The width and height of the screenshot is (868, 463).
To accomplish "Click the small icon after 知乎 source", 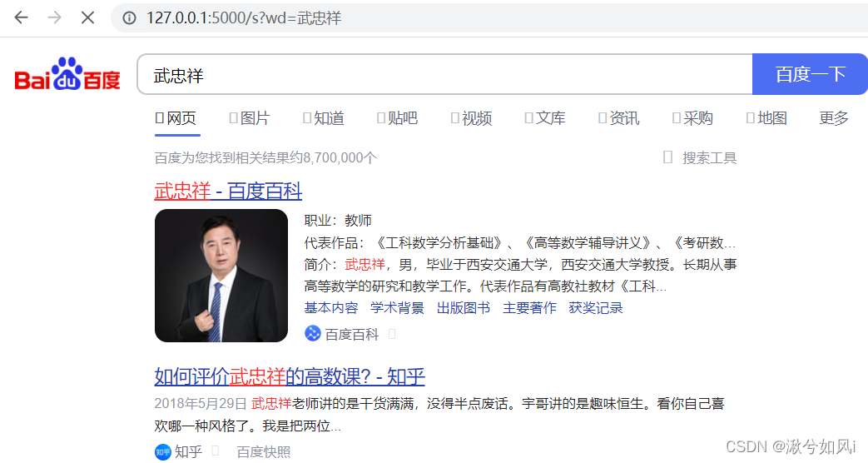I will [x=216, y=451].
